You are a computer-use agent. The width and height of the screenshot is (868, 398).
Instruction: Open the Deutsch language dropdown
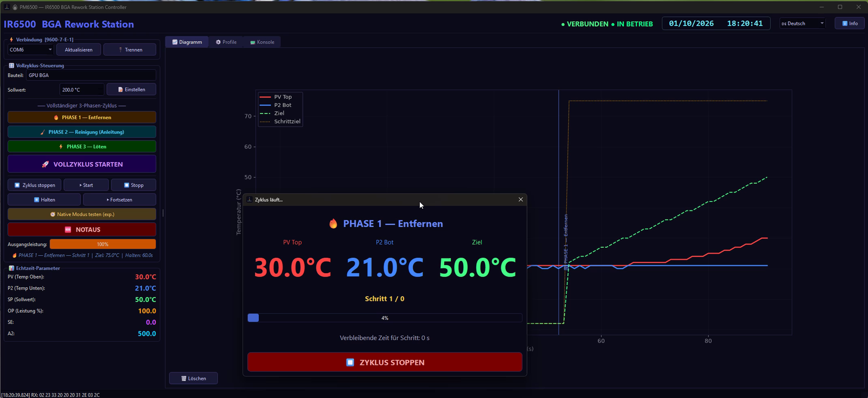(802, 23)
